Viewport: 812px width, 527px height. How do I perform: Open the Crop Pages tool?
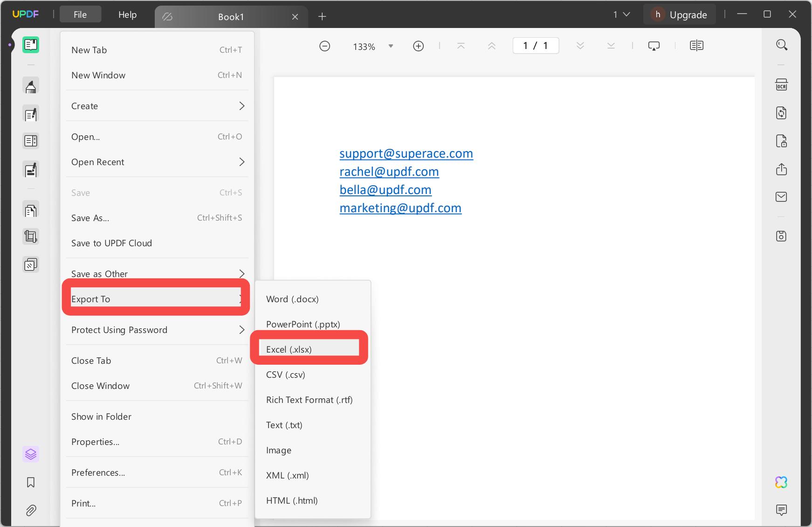pyautogui.click(x=31, y=236)
